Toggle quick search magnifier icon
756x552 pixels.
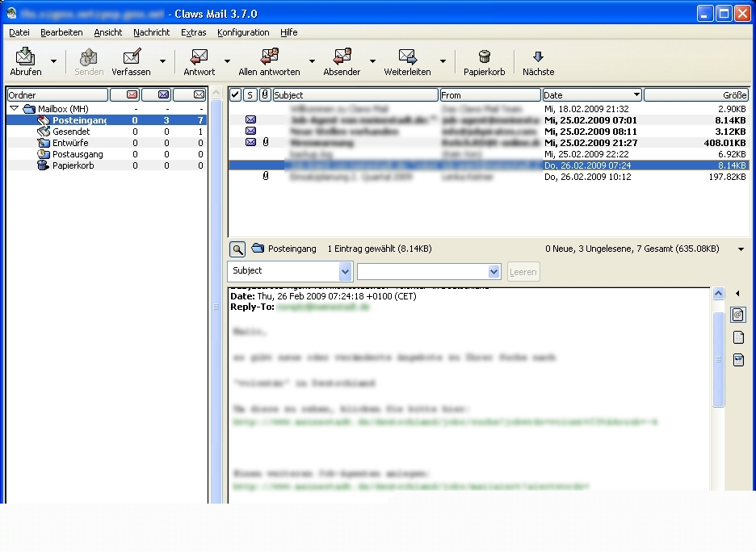click(x=237, y=249)
